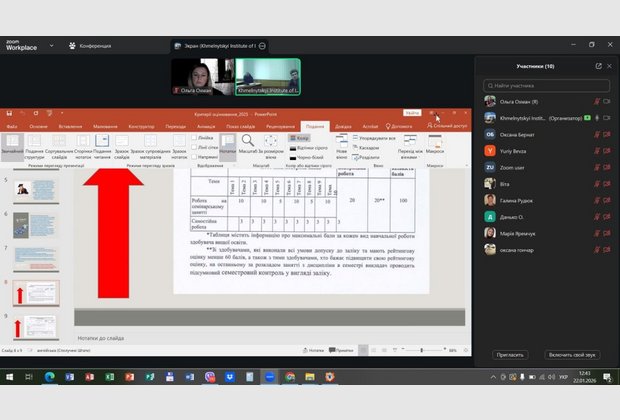Switch to the Вставлення tab
The height and width of the screenshot is (420, 620).
70,127
